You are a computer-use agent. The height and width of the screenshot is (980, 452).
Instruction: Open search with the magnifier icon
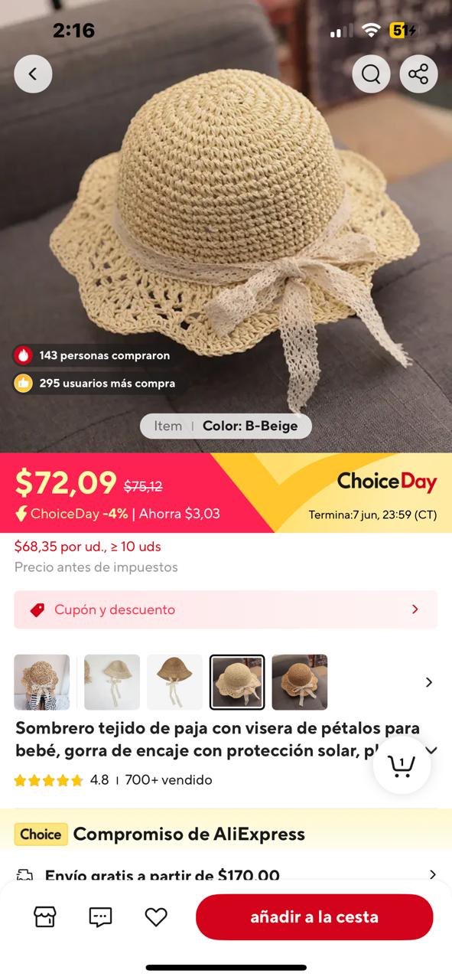pyautogui.click(x=371, y=74)
